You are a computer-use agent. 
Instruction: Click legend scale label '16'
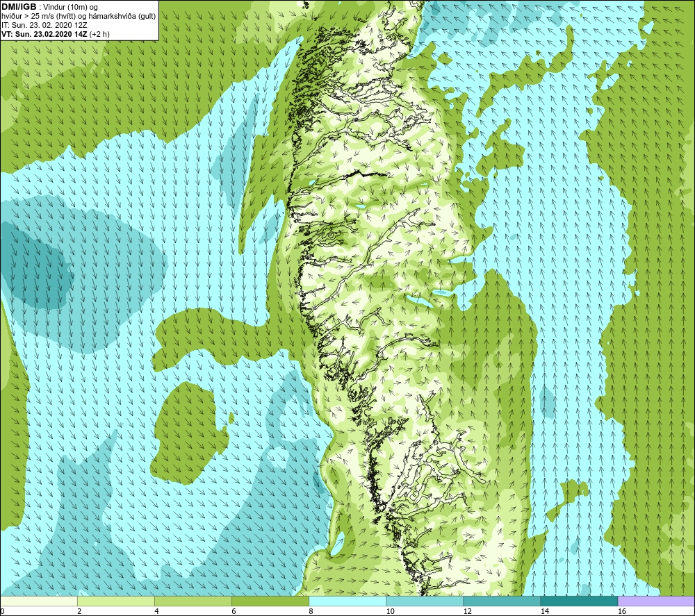622,612
